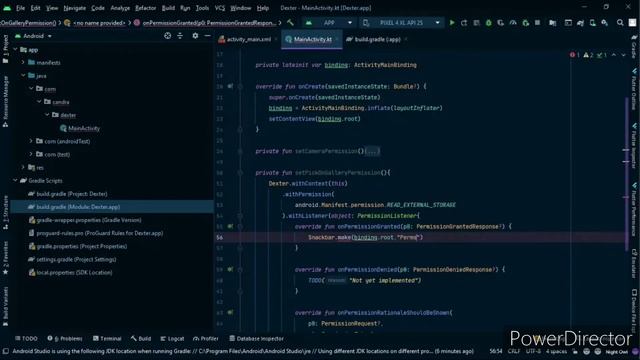The height and width of the screenshot is (360, 640).
Task: Open the SDK Manager icon
Action: 605,23
